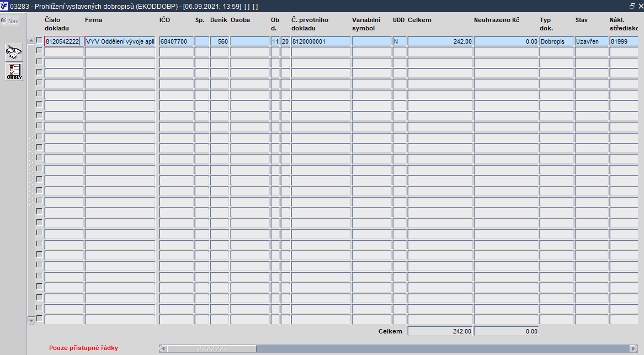Viewport: 644px width, 355px height.
Task: Click the Číslo dokladu column header
Action: tap(57, 24)
